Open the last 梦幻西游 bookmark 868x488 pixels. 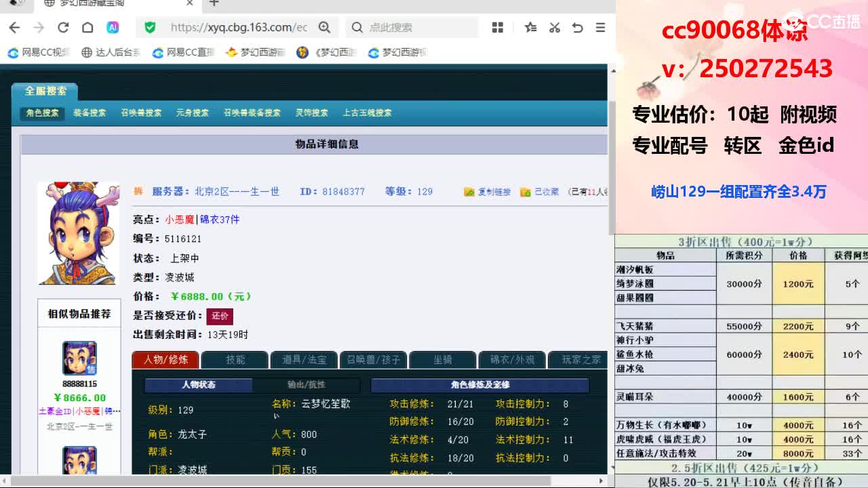coord(397,52)
